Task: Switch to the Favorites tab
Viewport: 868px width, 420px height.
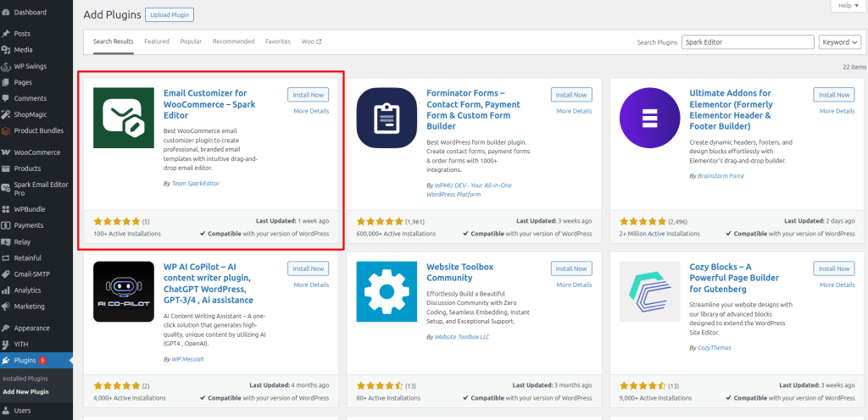Action: (x=278, y=41)
